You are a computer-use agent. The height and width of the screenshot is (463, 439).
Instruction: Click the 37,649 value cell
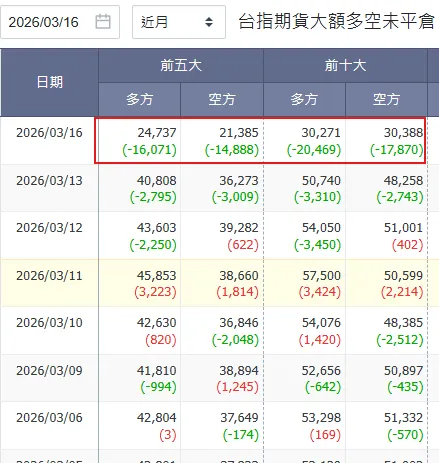[x=222, y=425]
